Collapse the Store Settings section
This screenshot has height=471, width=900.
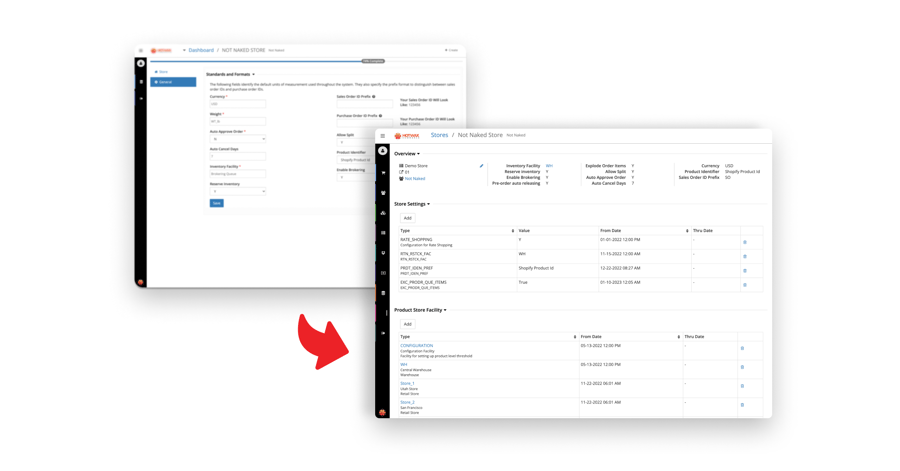tap(412, 204)
